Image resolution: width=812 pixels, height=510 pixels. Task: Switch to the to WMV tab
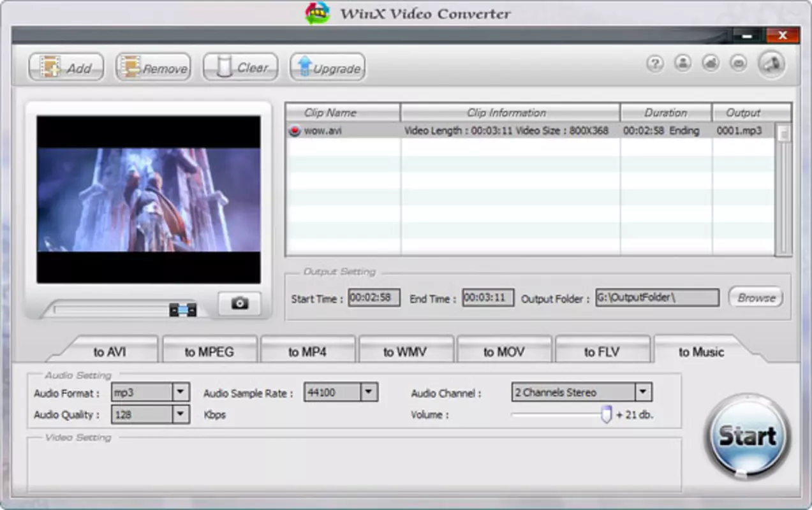(x=405, y=351)
